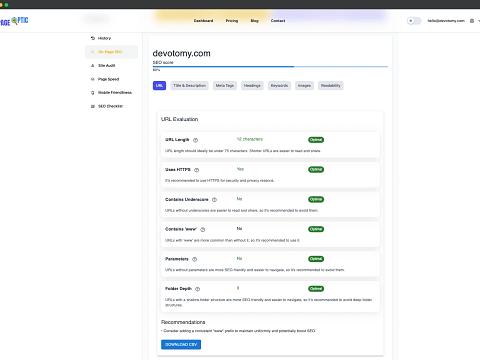Open SEO Checklist via its icon
The width and height of the screenshot is (480, 360).
(x=93, y=106)
